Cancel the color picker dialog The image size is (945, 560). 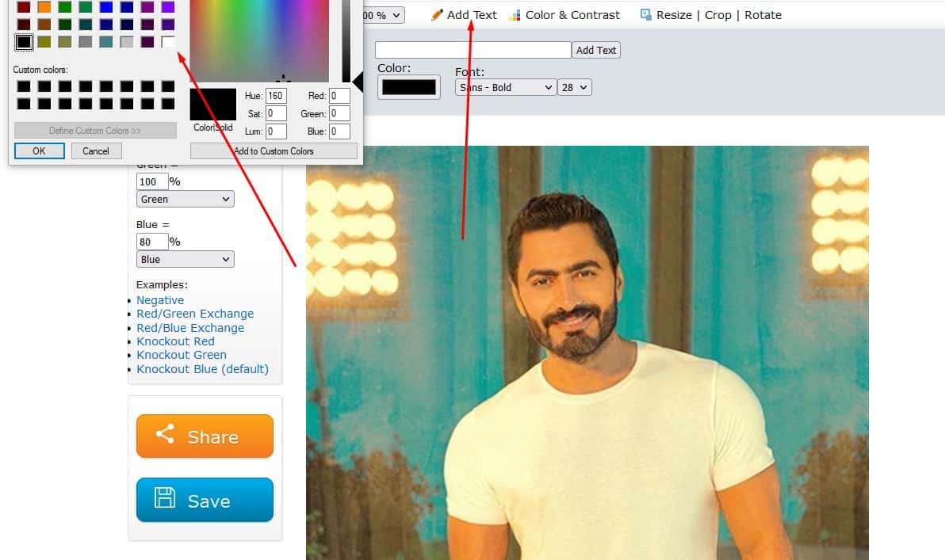tap(96, 150)
